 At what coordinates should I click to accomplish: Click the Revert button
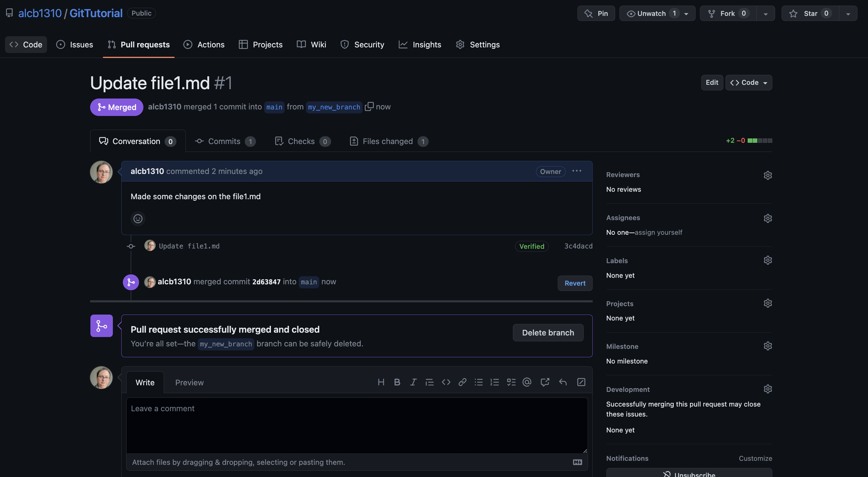tap(575, 283)
